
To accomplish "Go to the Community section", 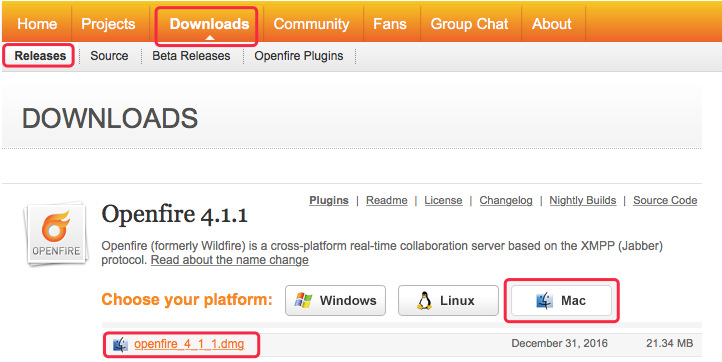I will (311, 24).
